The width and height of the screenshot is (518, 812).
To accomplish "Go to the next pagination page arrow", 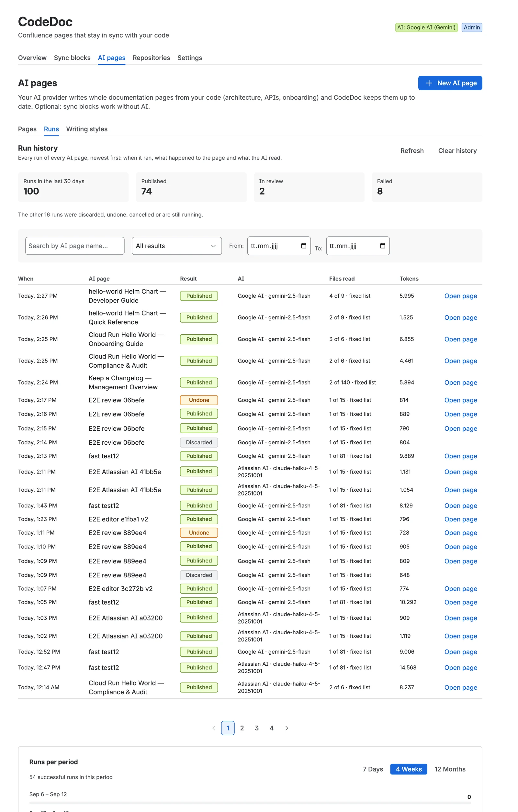I will 286,728.
